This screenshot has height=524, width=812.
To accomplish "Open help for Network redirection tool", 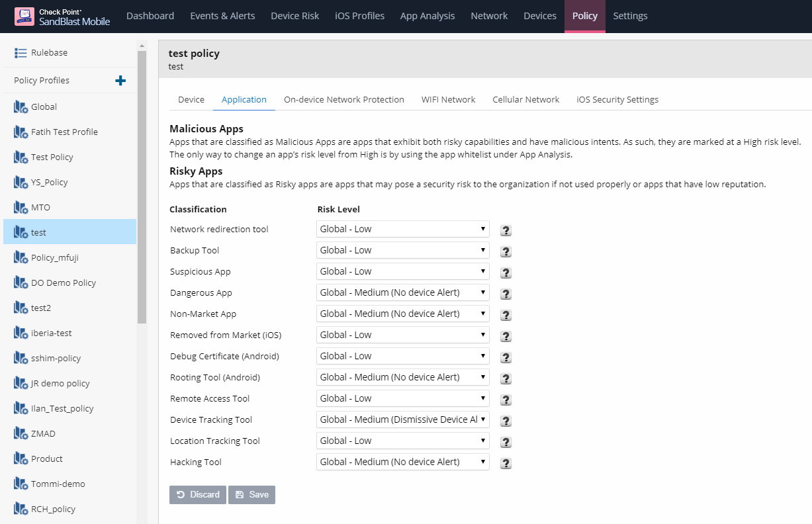I will [506, 230].
